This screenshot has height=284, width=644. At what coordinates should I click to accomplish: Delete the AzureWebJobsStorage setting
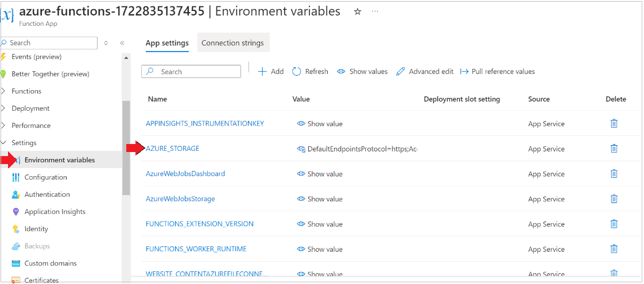614,199
